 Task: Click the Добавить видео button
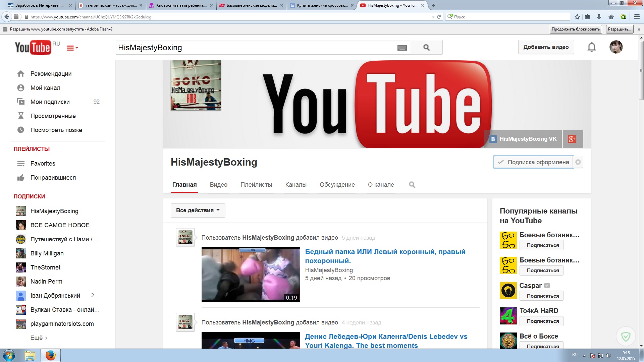pyautogui.click(x=546, y=47)
